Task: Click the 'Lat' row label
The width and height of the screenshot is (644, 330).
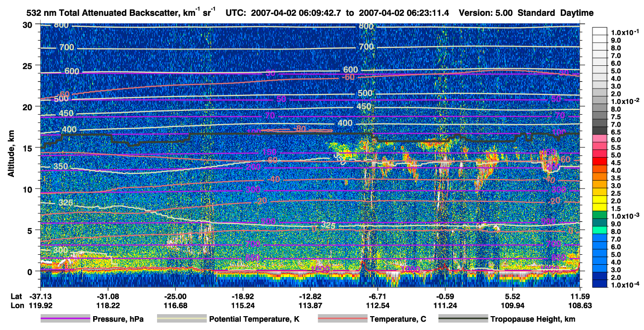Action: (16, 296)
